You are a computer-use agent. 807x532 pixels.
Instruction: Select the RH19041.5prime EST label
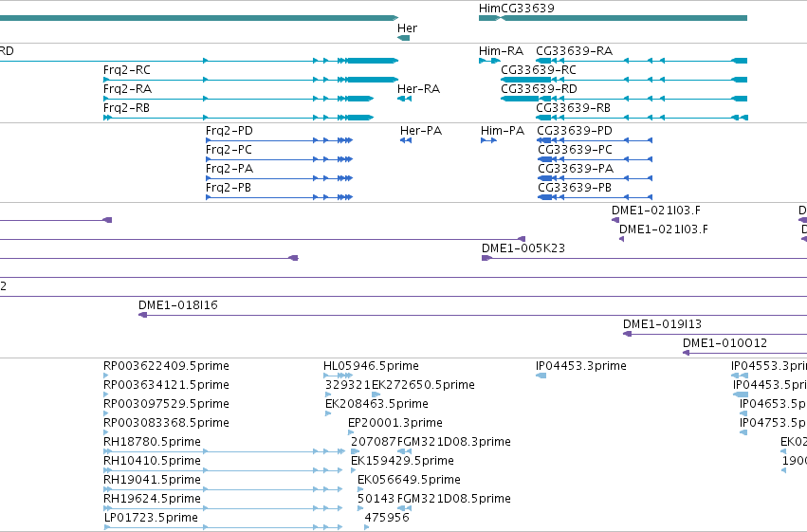pyautogui.click(x=152, y=480)
